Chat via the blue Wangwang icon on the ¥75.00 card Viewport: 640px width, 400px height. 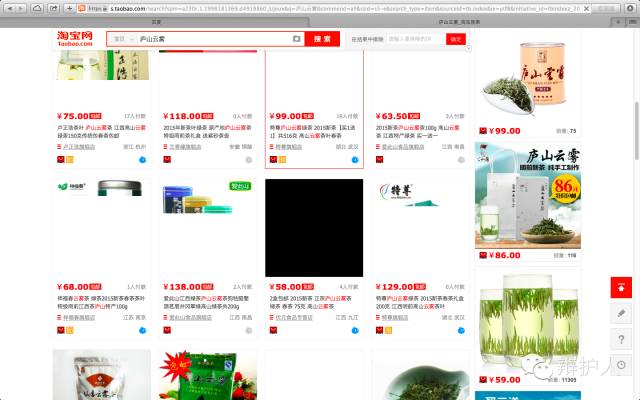(142, 160)
